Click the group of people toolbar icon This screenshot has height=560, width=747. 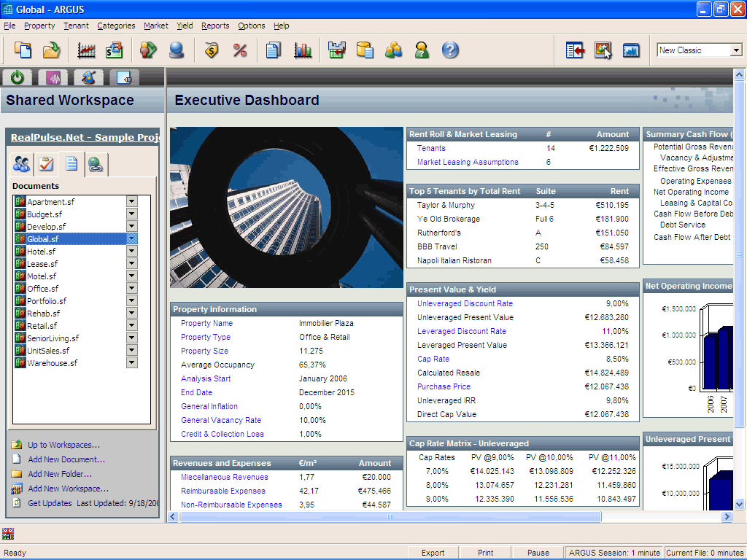click(393, 50)
